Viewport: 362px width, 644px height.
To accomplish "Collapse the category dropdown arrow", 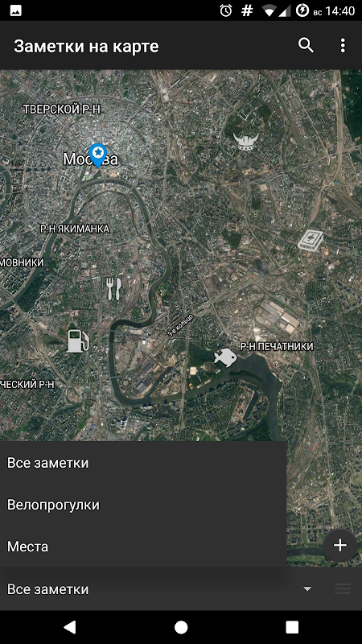I will 307,589.
